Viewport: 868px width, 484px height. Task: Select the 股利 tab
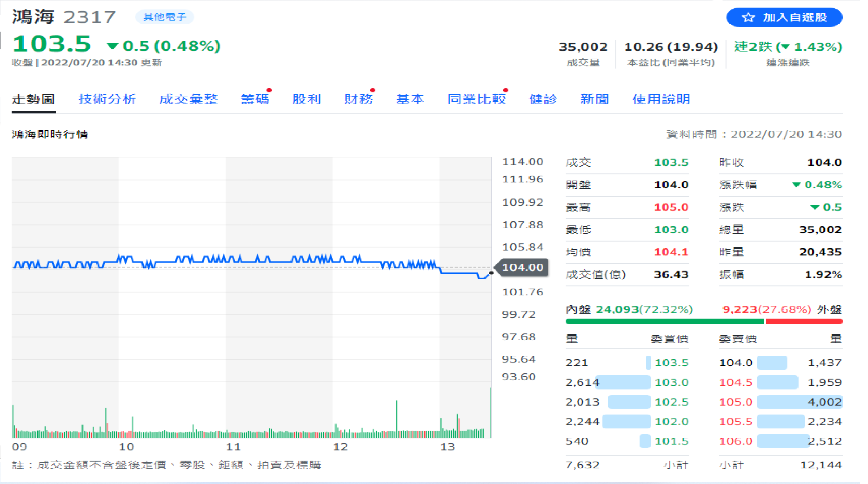(307, 99)
